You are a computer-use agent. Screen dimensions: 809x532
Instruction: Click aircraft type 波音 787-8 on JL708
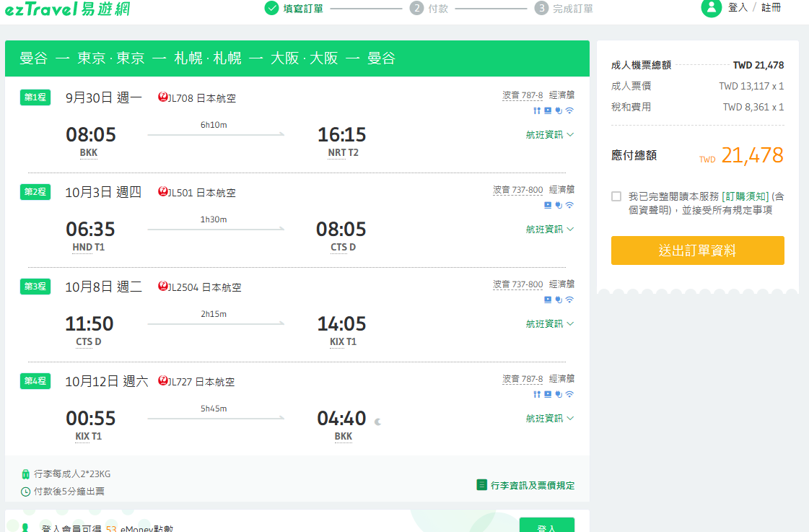pyautogui.click(x=522, y=95)
